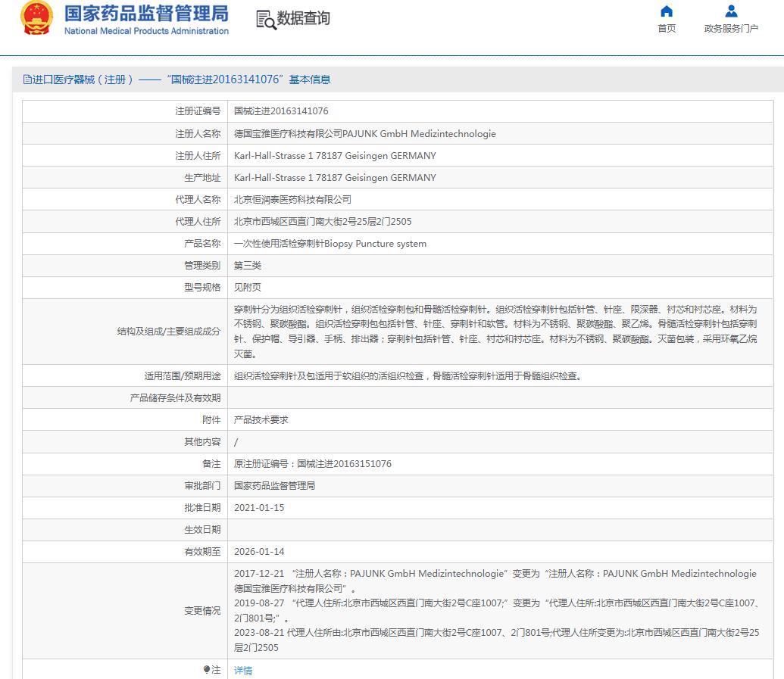Open the 详情 link

[243, 671]
